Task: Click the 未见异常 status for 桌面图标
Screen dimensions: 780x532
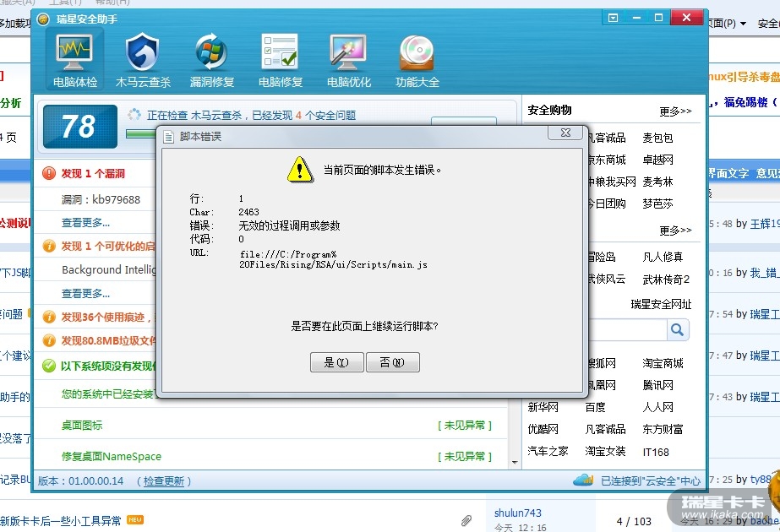Action: pos(465,425)
